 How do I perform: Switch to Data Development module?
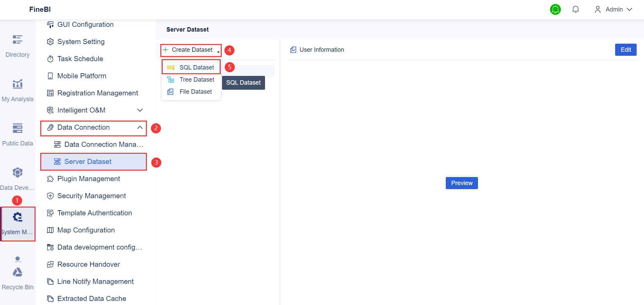(x=17, y=178)
